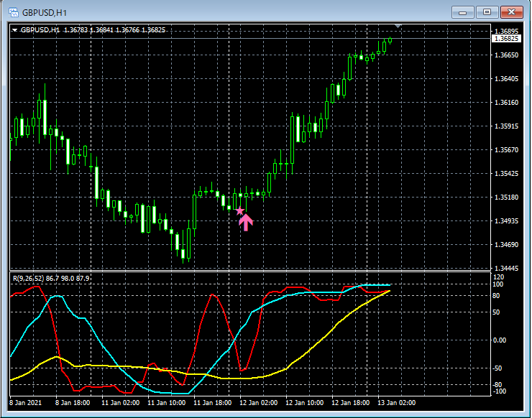Click the indicator scale value 100
The height and width of the screenshot is (418, 532).
click(499, 284)
